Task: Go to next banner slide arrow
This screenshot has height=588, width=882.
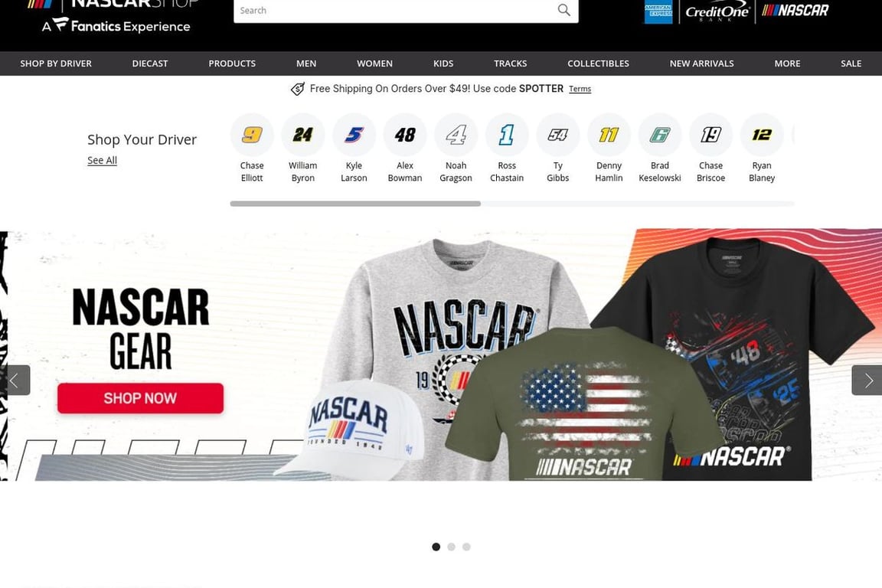Action: 867,381
